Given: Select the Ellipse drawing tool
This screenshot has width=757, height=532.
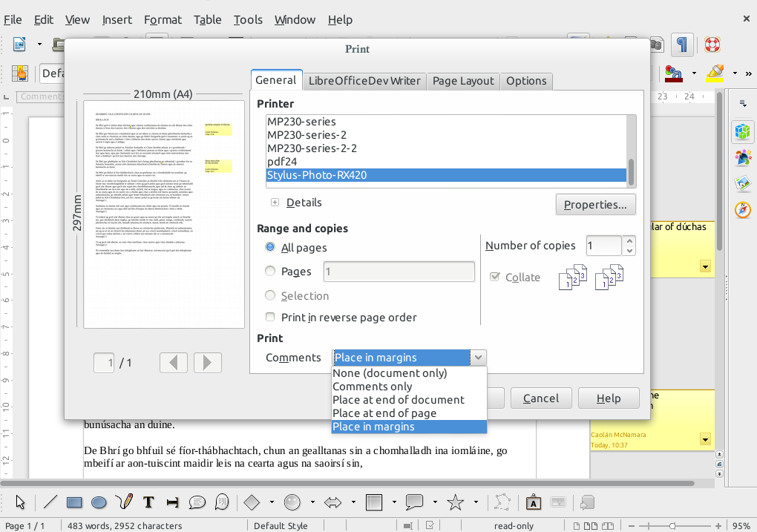Looking at the screenshot, I should tap(99, 502).
